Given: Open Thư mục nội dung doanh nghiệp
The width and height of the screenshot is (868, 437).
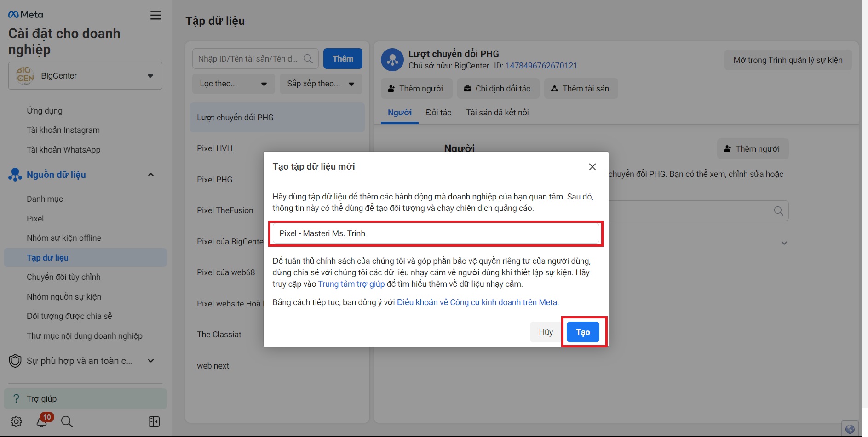Looking at the screenshot, I should (x=85, y=336).
